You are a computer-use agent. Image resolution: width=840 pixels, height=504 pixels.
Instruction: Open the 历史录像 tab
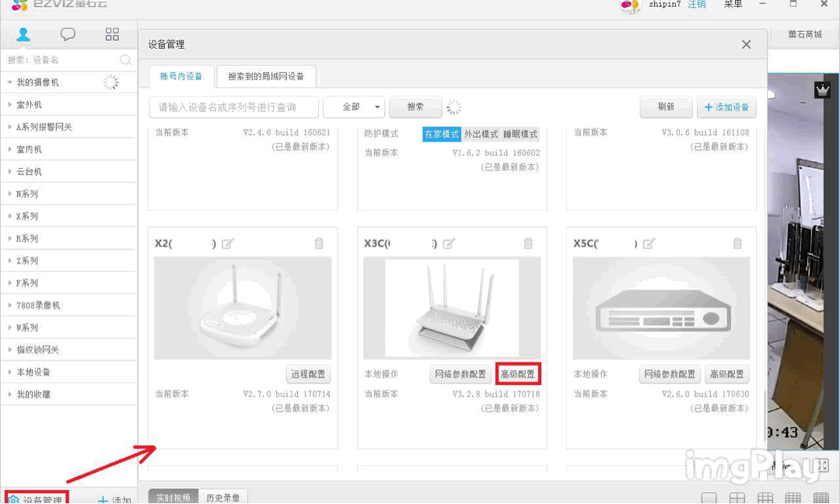222,497
